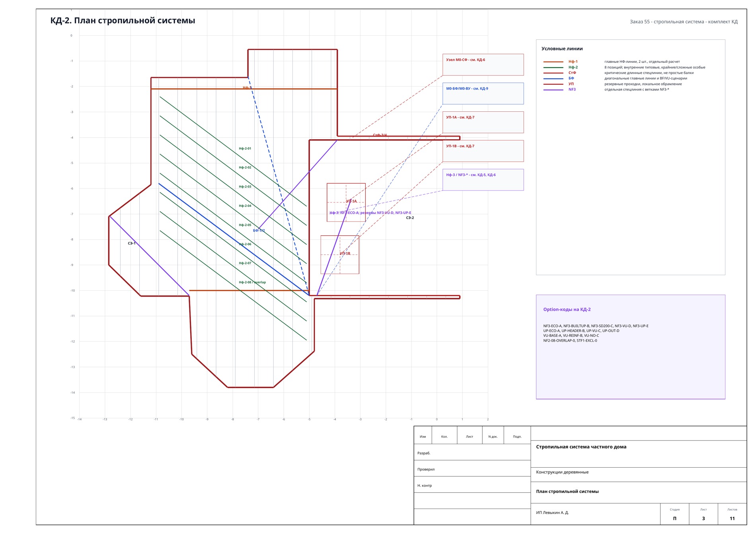756x534 pixels.
Task: Click the Нф-2-08 / overlap label
Action: point(252,282)
